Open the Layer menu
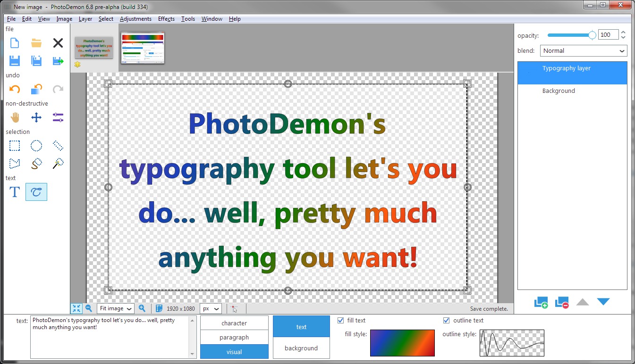Screen dimensions: 635x364 85,19
